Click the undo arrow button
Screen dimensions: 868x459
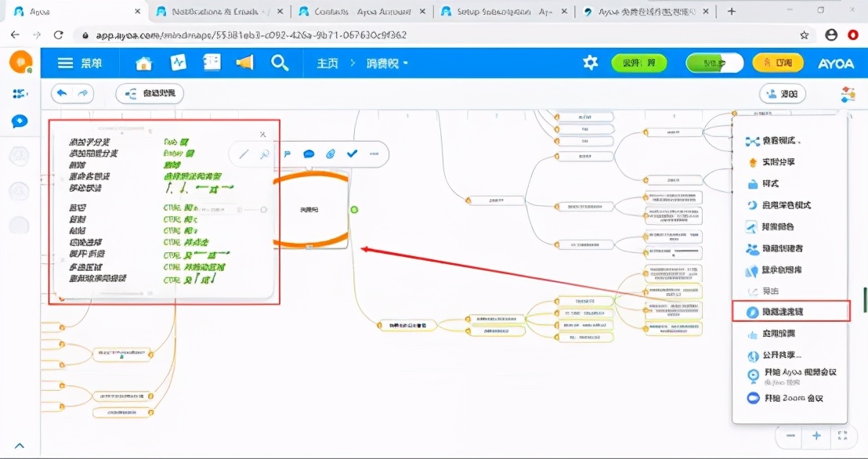coord(62,94)
